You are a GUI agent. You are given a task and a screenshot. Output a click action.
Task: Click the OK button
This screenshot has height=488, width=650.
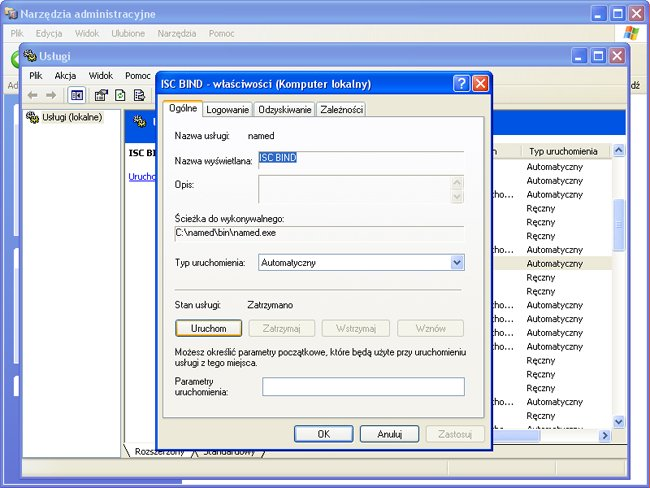coord(323,434)
